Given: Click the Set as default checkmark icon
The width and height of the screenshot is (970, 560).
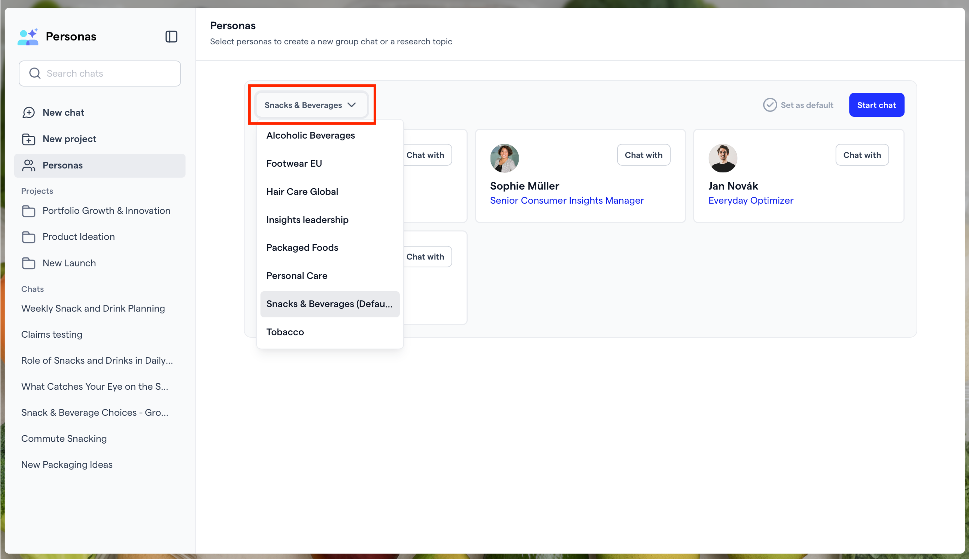Looking at the screenshot, I should pyautogui.click(x=770, y=105).
